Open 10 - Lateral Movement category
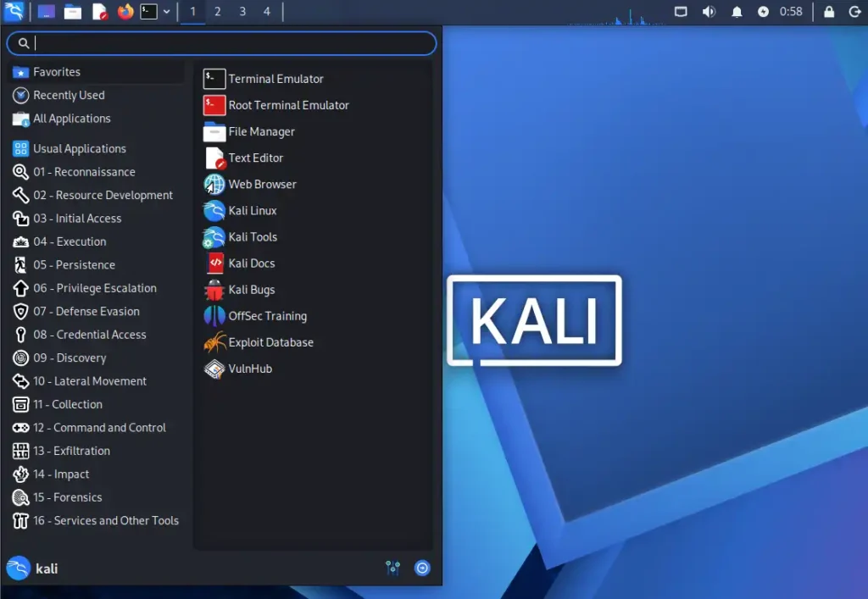The height and width of the screenshot is (599, 868). click(97, 380)
